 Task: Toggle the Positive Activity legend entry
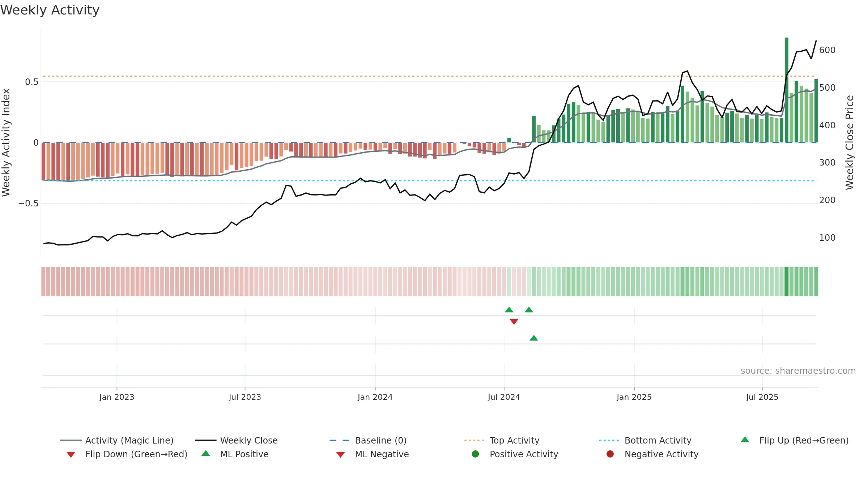coord(515,454)
